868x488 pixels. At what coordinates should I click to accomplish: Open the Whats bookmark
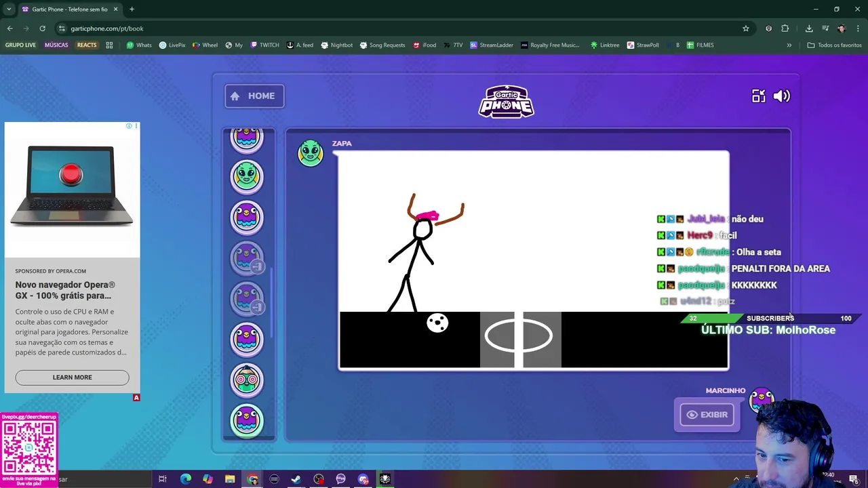(x=139, y=45)
